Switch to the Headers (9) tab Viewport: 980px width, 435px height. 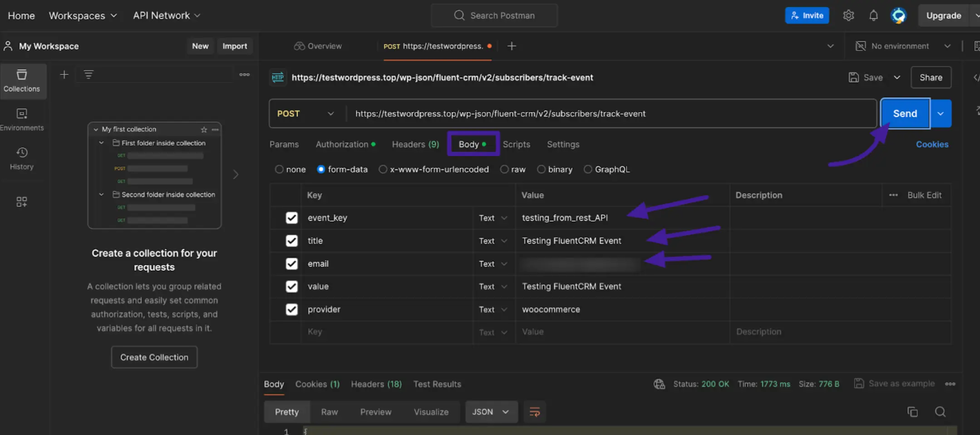click(415, 144)
